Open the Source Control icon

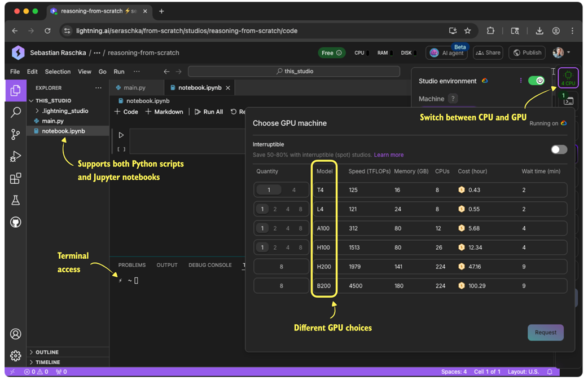pos(15,134)
